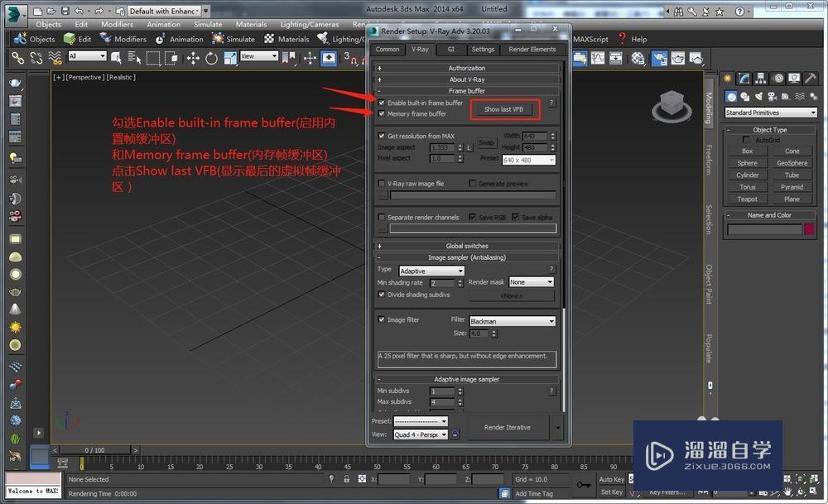The image size is (828, 504).
Task: Expand the Authorization rollout
Action: (467, 68)
